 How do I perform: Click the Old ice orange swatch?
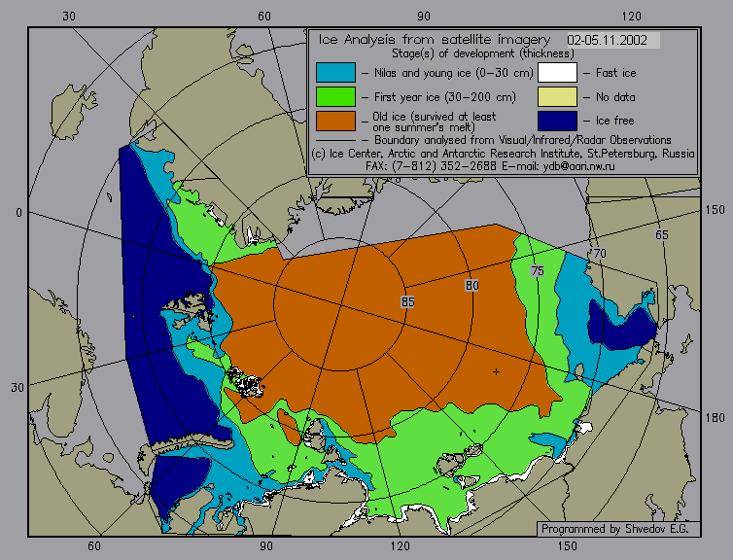(335, 121)
